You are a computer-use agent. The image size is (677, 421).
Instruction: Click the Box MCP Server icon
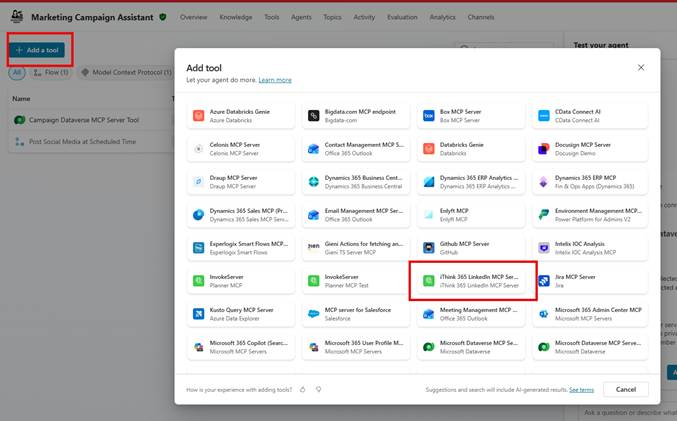point(428,115)
